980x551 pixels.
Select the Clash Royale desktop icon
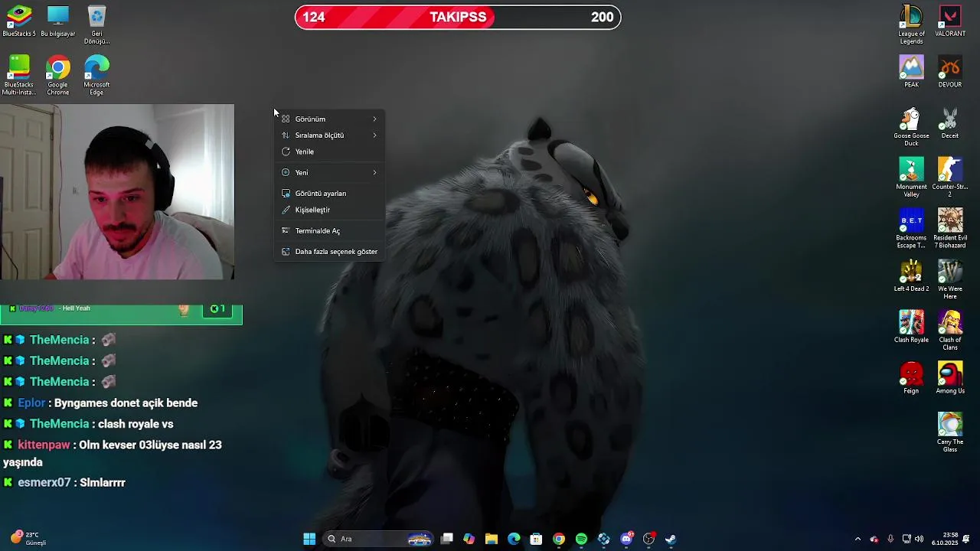(911, 327)
